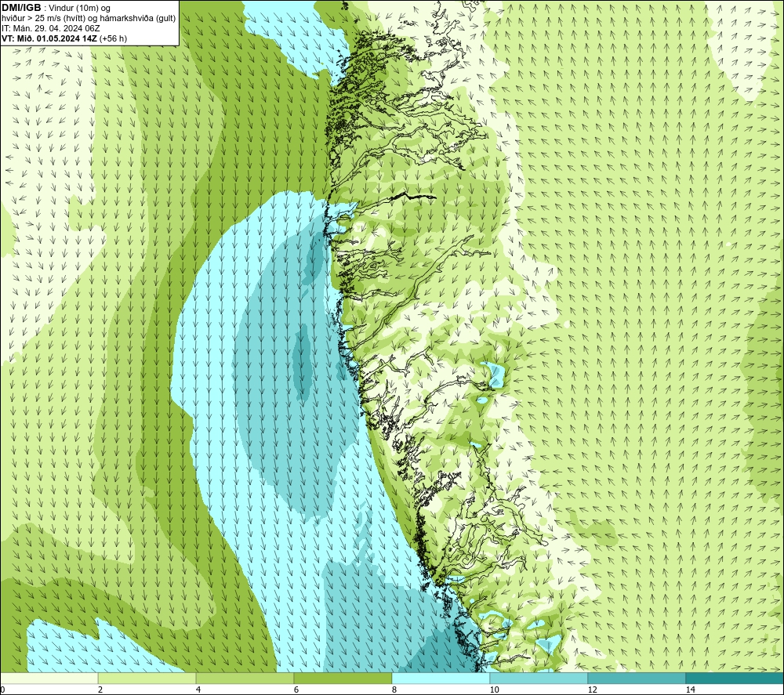Click the 0–2 m/s palest legend swatch
This screenshot has width=784, height=695.
tap(49, 679)
